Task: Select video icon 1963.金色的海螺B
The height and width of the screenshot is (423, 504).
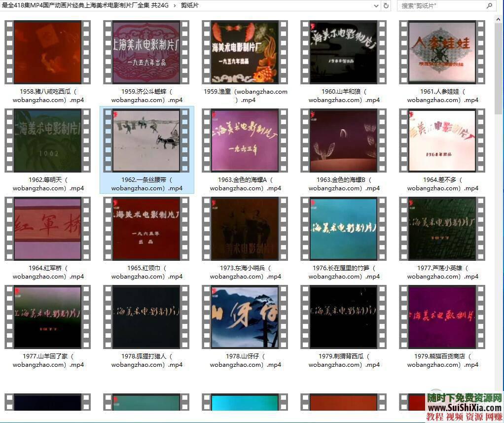Action: pyautogui.click(x=344, y=141)
